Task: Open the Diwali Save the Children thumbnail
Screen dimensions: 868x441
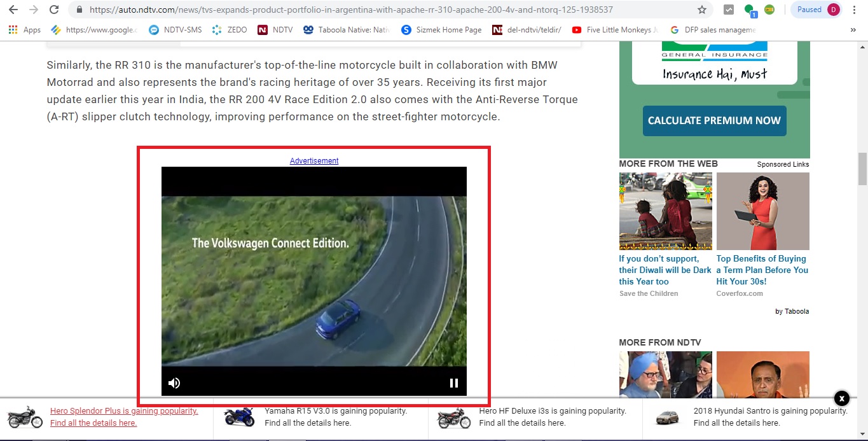Action: (x=665, y=211)
